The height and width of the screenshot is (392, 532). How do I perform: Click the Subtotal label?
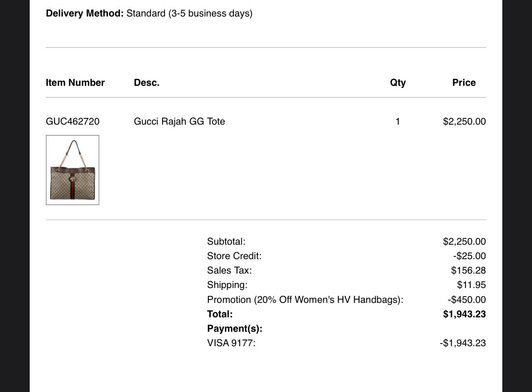point(226,241)
